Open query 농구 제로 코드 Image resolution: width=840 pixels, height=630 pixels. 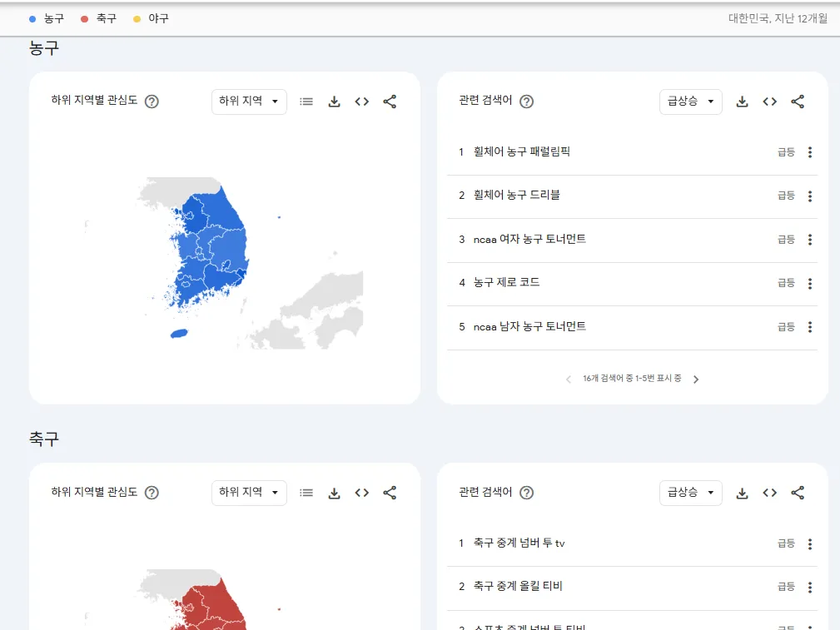507,283
